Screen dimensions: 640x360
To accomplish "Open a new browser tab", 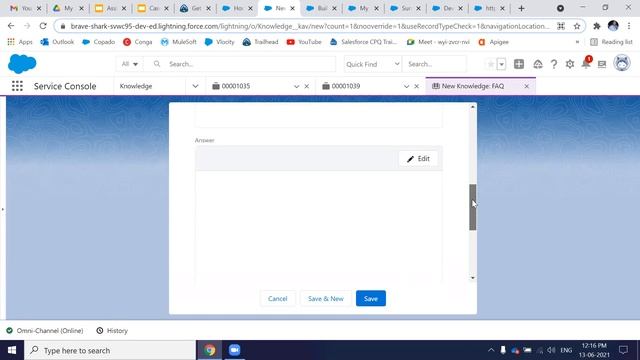I will (x=521, y=8).
